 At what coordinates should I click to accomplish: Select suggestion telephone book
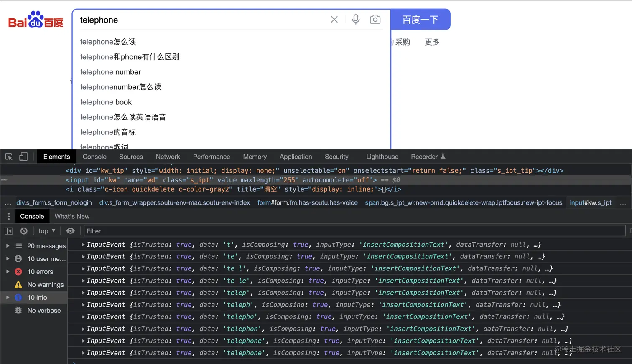(x=106, y=102)
